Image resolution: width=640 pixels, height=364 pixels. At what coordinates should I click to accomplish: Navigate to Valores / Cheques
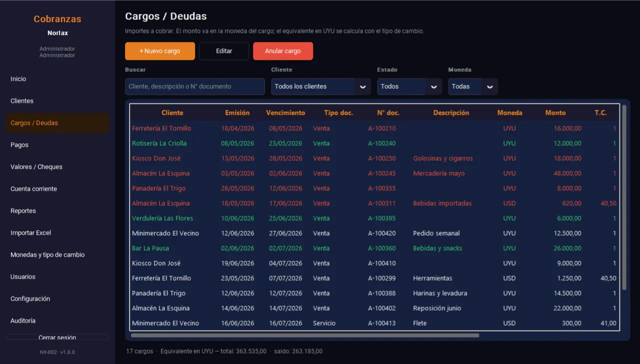[x=57, y=167]
